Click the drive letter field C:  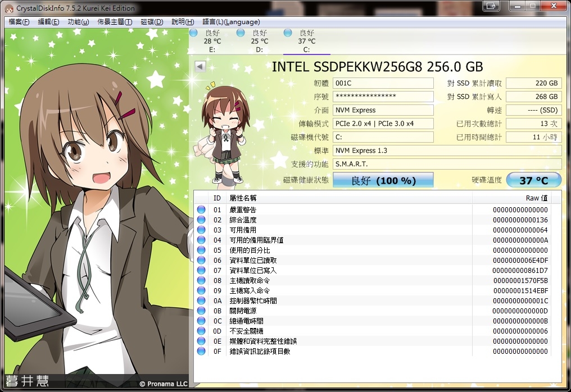click(x=383, y=137)
